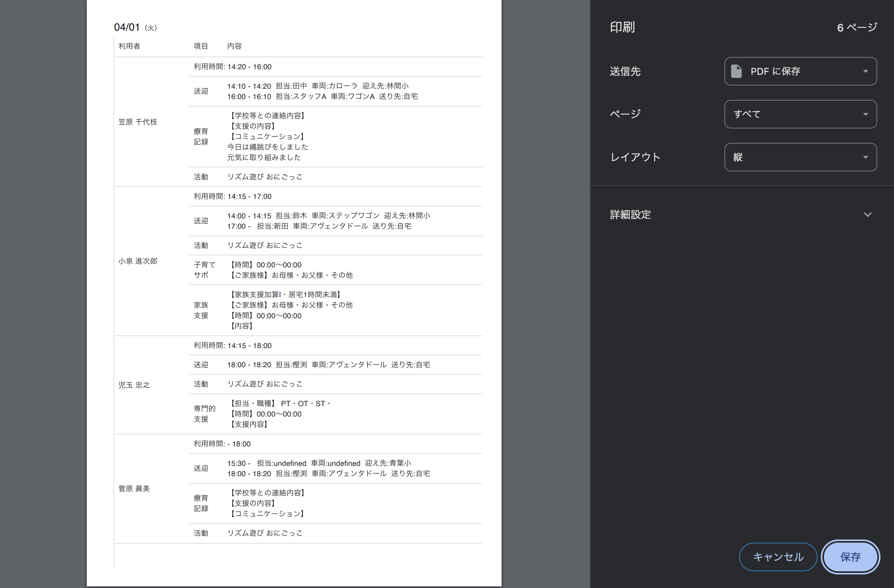The image size is (894, 588).
Task: Click the 14:00 - 14:15 担当:鈴木 line
Action: [329, 216]
